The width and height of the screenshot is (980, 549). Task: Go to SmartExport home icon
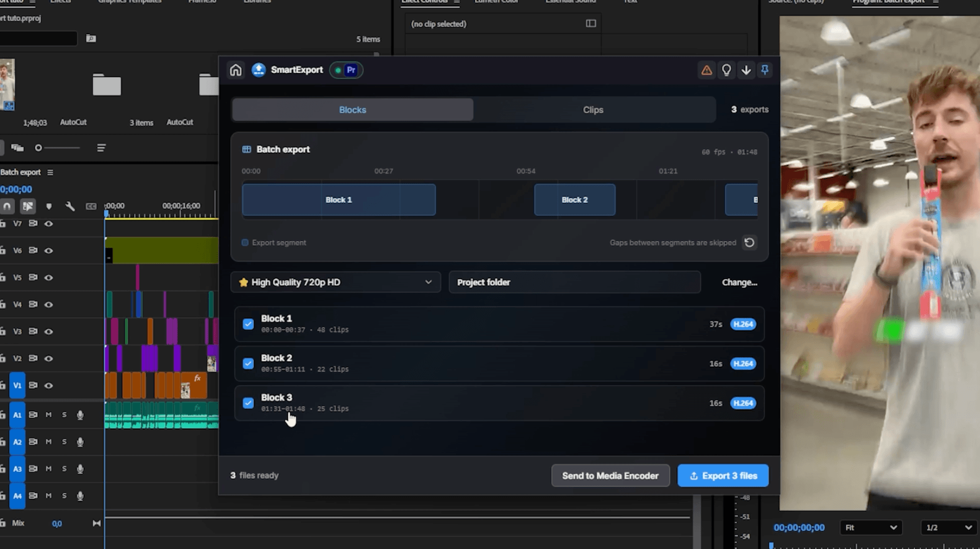pos(235,70)
